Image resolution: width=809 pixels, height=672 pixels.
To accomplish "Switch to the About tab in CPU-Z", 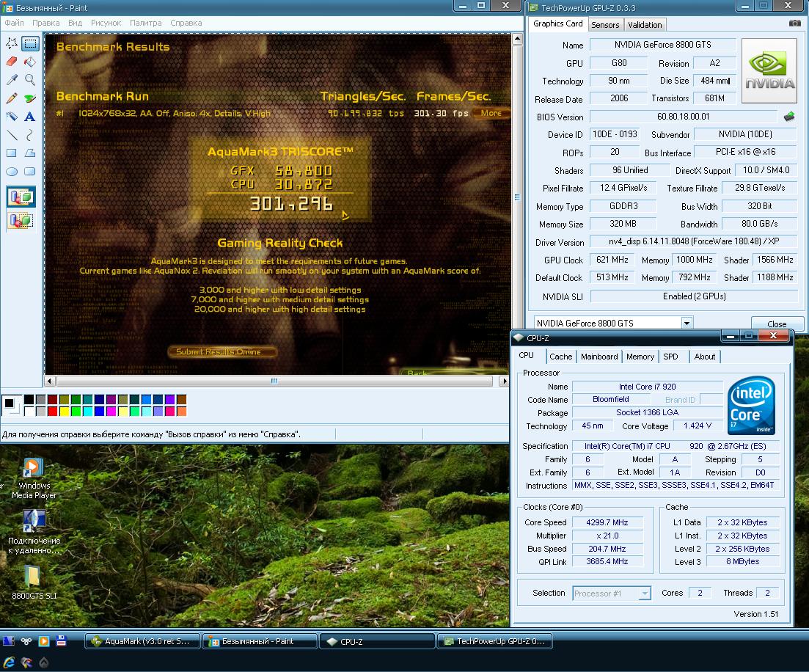I will [x=705, y=357].
